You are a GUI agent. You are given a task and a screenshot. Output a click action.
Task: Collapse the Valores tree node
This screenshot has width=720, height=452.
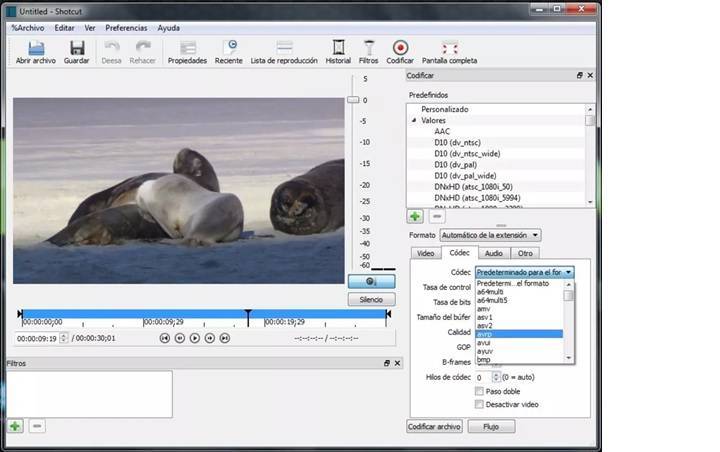pos(414,120)
